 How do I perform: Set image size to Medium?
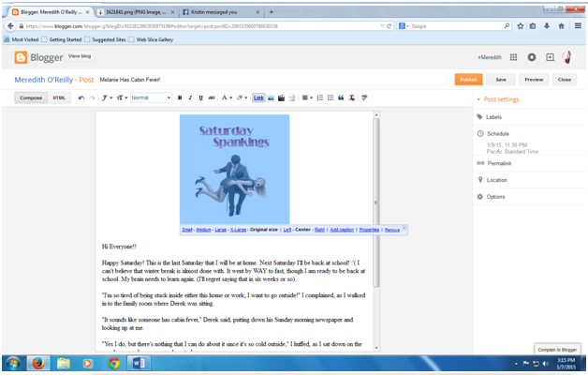tap(203, 230)
